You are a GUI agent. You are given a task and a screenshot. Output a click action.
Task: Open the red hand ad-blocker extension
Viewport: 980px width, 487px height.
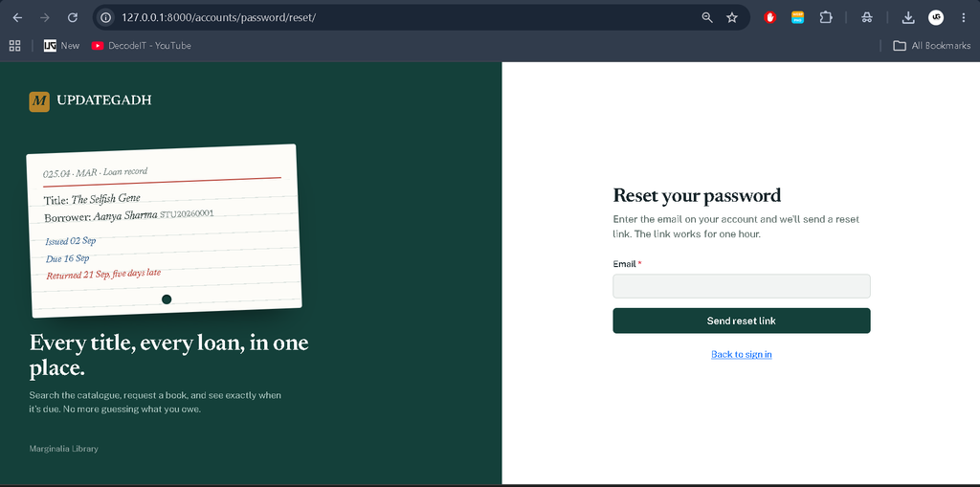tap(770, 17)
